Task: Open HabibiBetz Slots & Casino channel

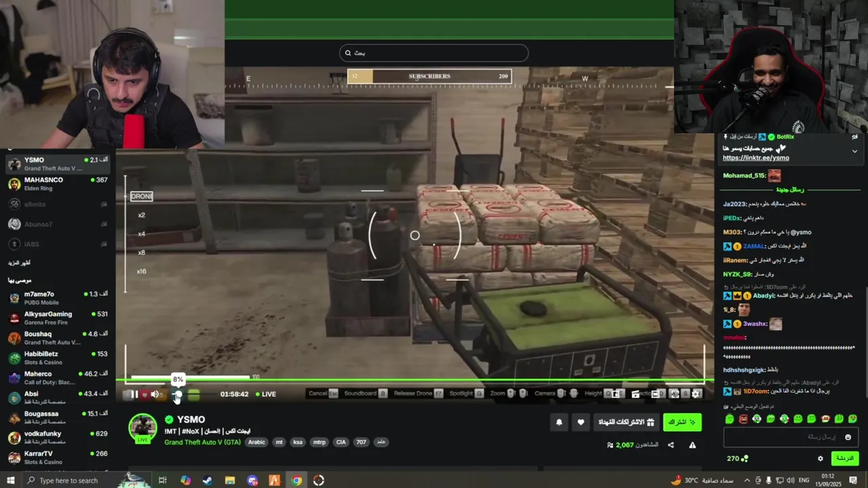Action: click(58, 358)
